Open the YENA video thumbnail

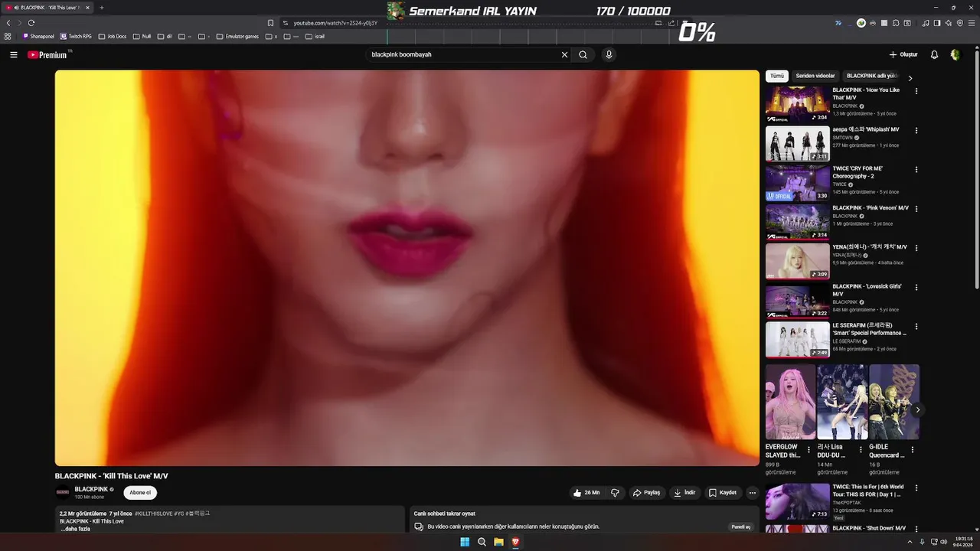(797, 261)
